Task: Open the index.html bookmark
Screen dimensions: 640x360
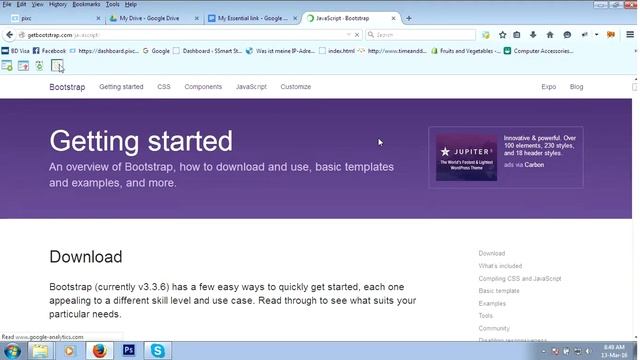Action: [337, 51]
